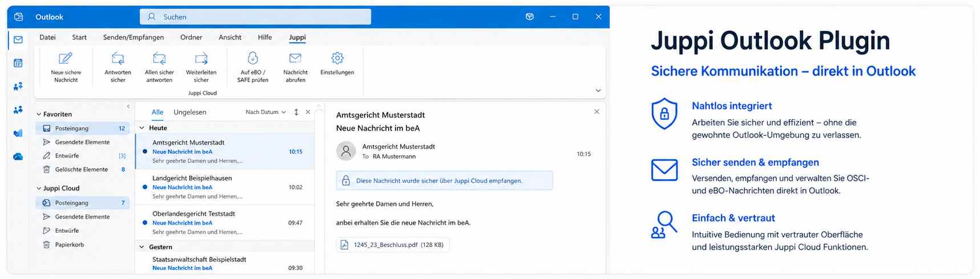
Task: Open Amtsgericht Musterstadt message from 10:15
Action: [225, 152]
